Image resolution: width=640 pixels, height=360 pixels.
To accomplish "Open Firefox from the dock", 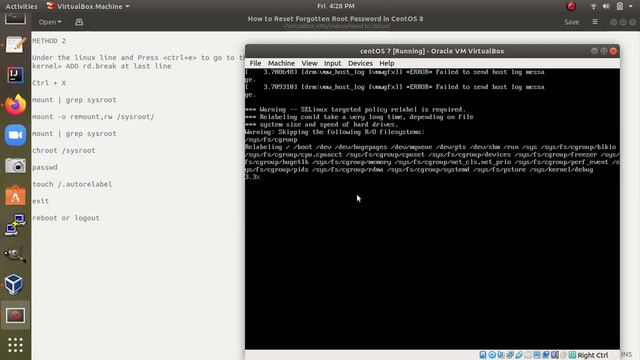I will point(15,105).
